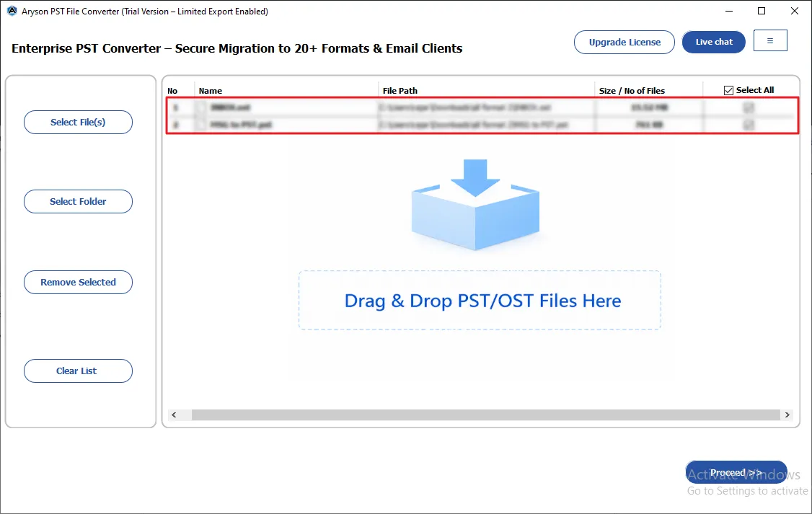The height and width of the screenshot is (514, 812).
Task: Click the blue download box illustration
Action: (475, 205)
